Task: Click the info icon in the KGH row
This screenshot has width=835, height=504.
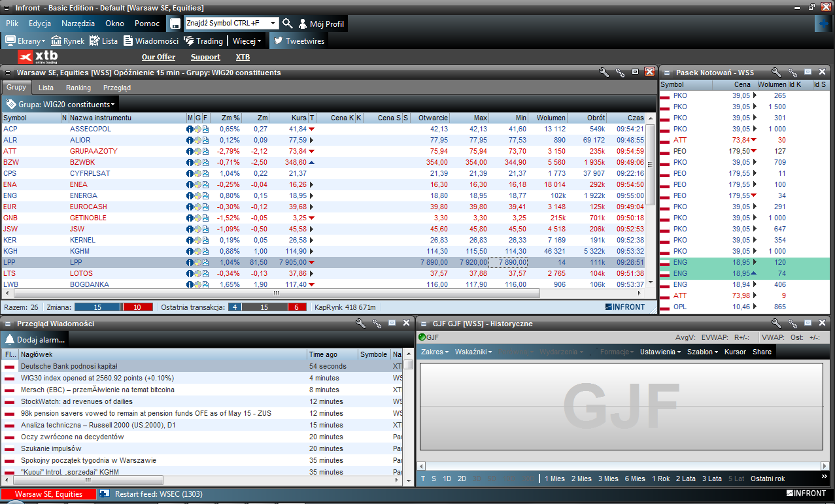Action: pyautogui.click(x=190, y=251)
